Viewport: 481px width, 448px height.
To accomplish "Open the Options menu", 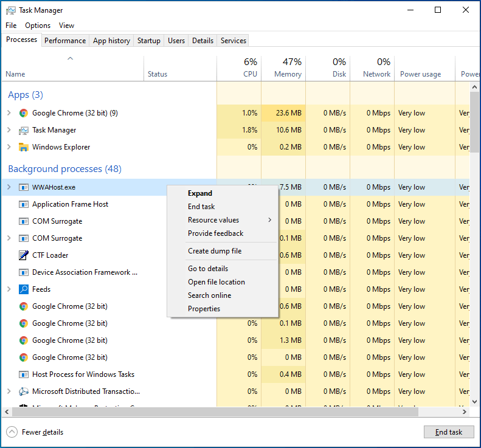I will pyautogui.click(x=38, y=26).
